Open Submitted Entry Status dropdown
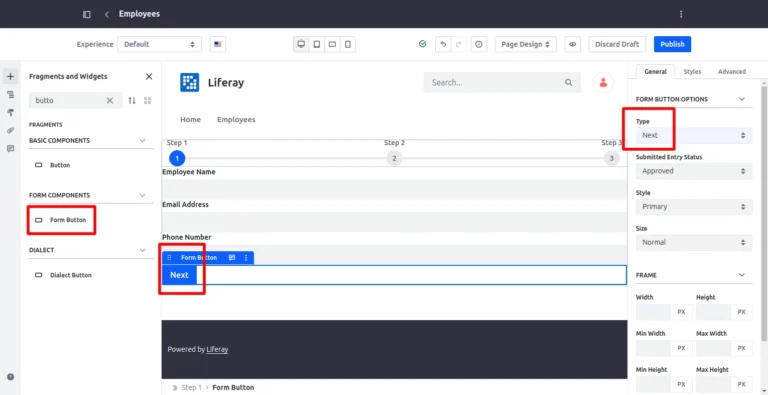This screenshot has width=768, height=395. point(694,171)
